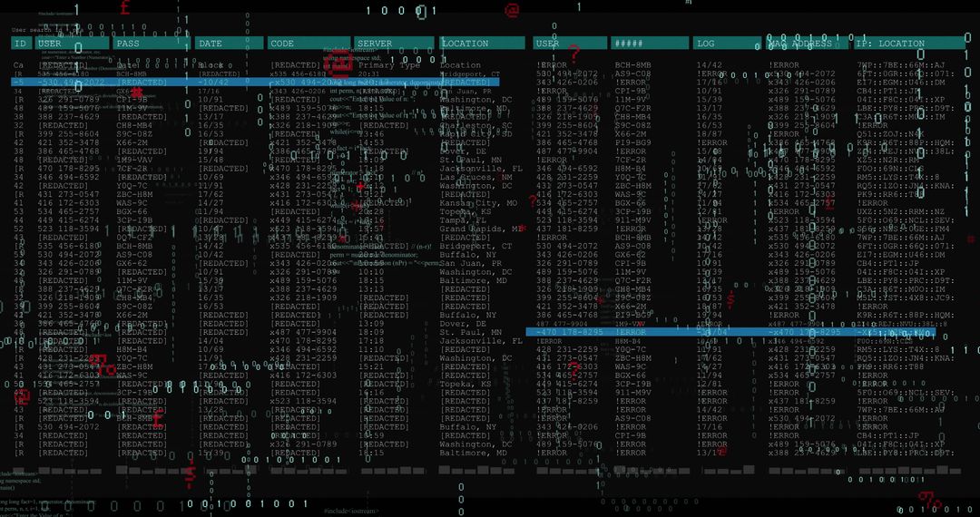The image size is (980, 517).
Task: Click the DATE column header
Action: point(229,44)
